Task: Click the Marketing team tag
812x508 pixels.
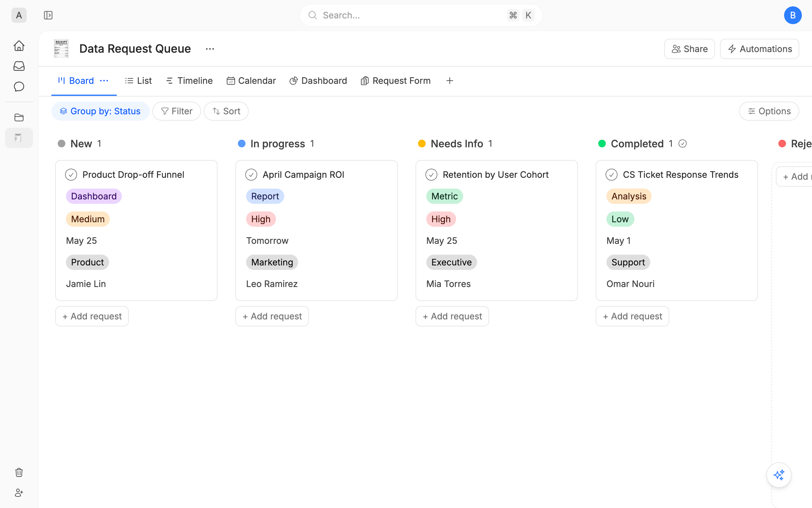Action: pyautogui.click(x=272, y=262)
